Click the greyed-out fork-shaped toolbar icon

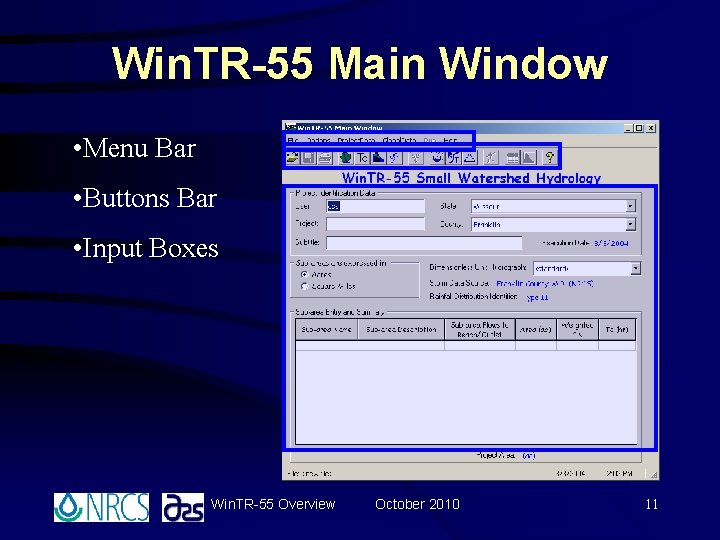[416, 158]
